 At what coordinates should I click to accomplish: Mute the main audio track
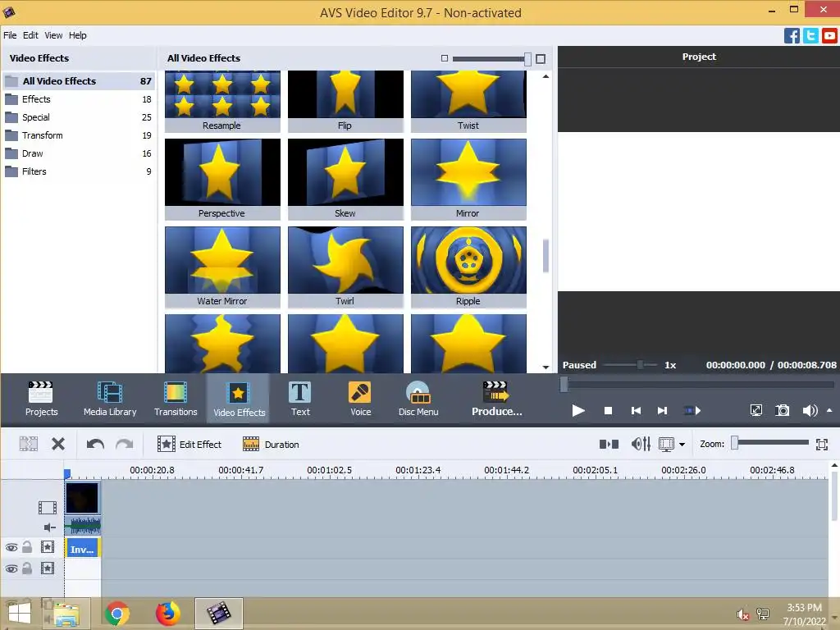tap(49, 527)
